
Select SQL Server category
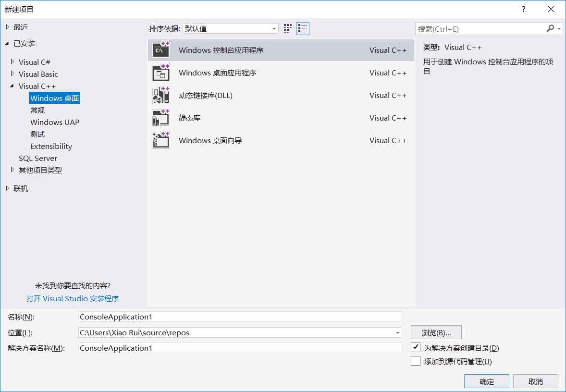tap(38, 158)
